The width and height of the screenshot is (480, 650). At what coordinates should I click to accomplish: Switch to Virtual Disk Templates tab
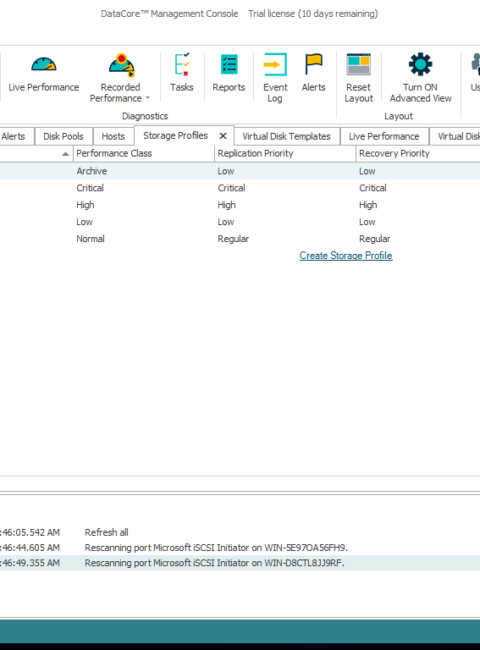pos(286,136)
